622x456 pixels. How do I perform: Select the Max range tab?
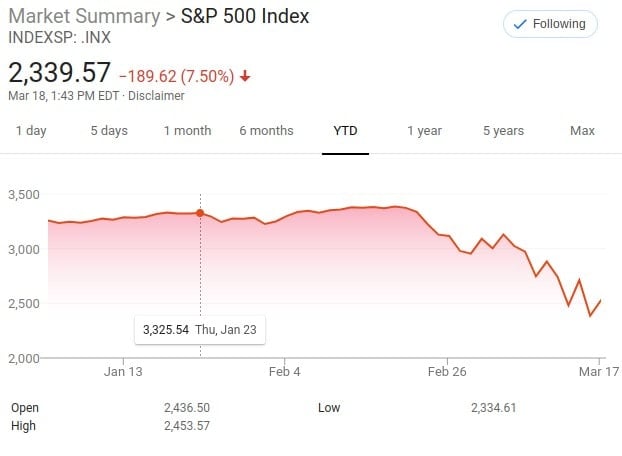582,131
